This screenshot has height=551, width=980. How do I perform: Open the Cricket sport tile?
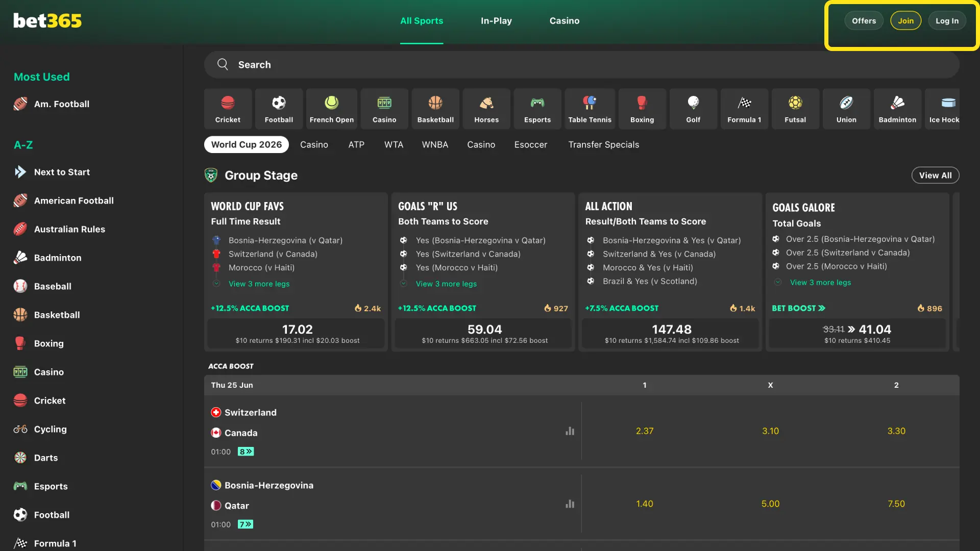click(228, 109)
